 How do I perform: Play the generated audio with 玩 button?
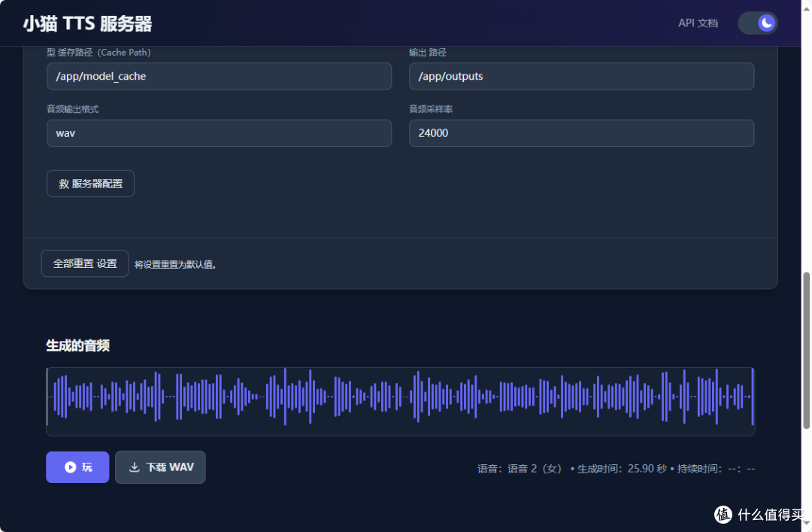(77, 467)
